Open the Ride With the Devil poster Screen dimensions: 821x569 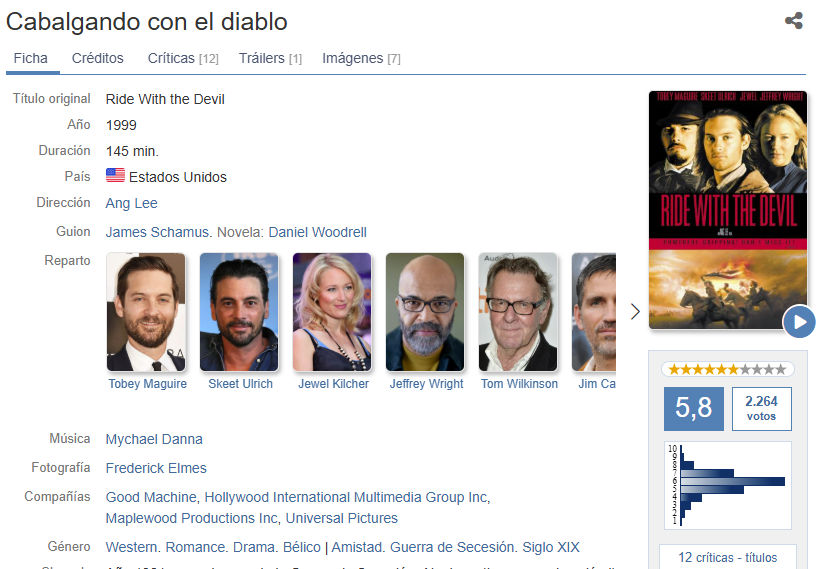727,210
